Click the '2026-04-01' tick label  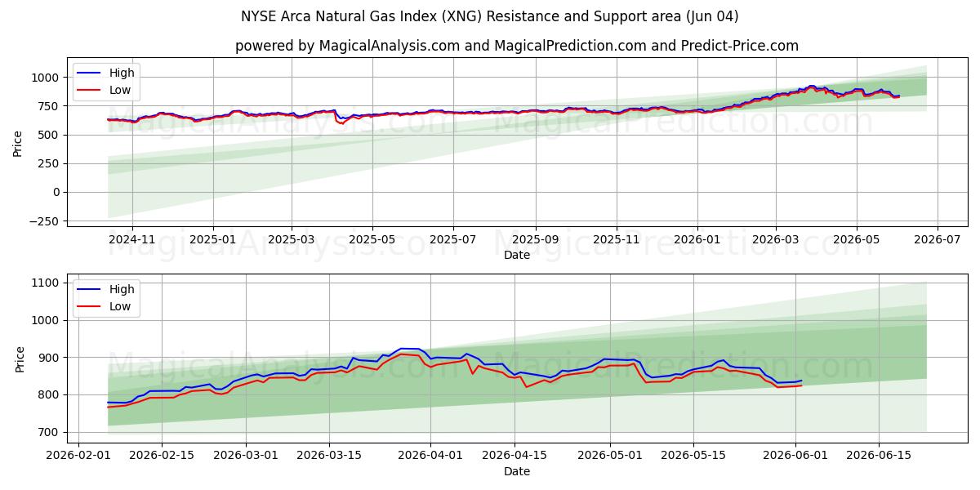[x=430, y=456]
